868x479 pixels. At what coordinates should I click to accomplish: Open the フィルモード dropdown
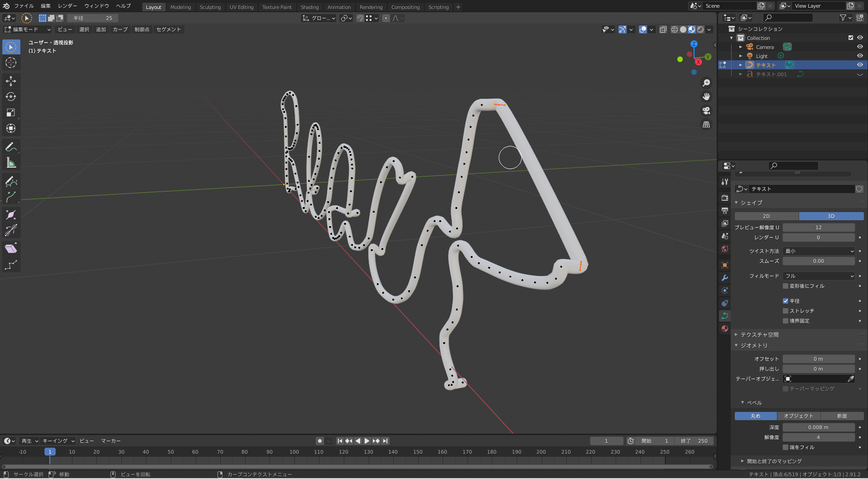coord(819,276)
